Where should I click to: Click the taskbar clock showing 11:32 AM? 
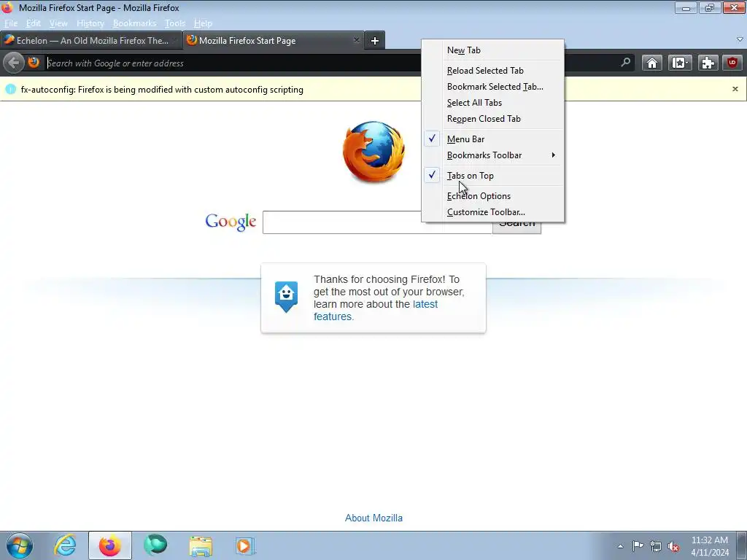click(709, 546)
